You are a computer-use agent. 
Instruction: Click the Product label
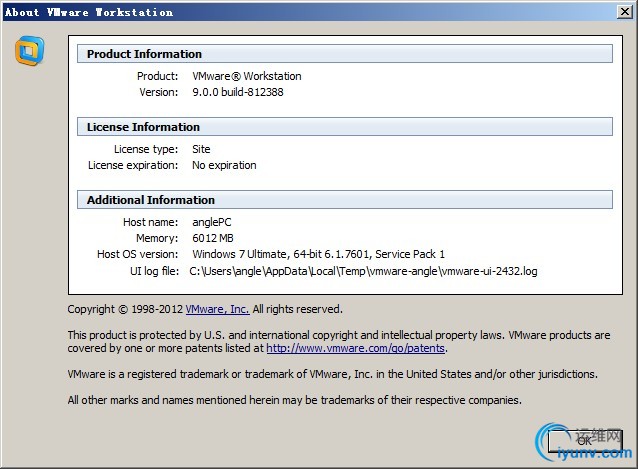pos(157,76)
